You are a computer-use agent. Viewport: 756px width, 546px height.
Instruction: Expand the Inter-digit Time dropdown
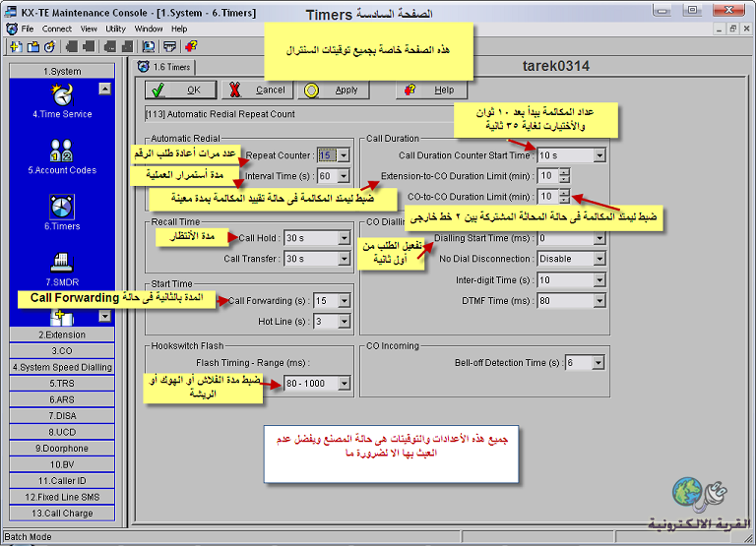[599, 280]
